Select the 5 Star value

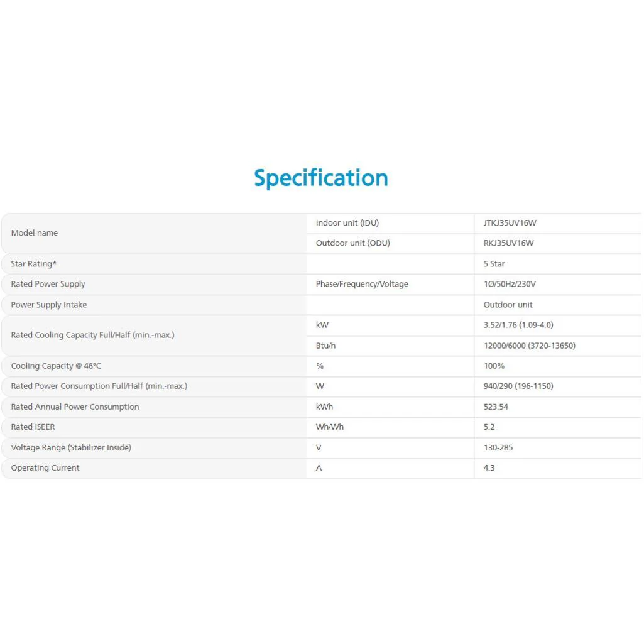(494, 264)
